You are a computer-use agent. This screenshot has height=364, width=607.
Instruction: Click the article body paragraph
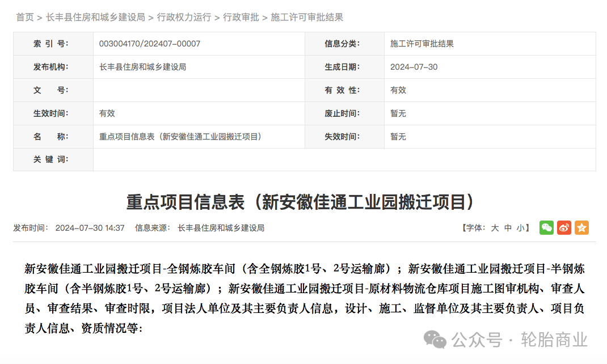pos(305,298)
